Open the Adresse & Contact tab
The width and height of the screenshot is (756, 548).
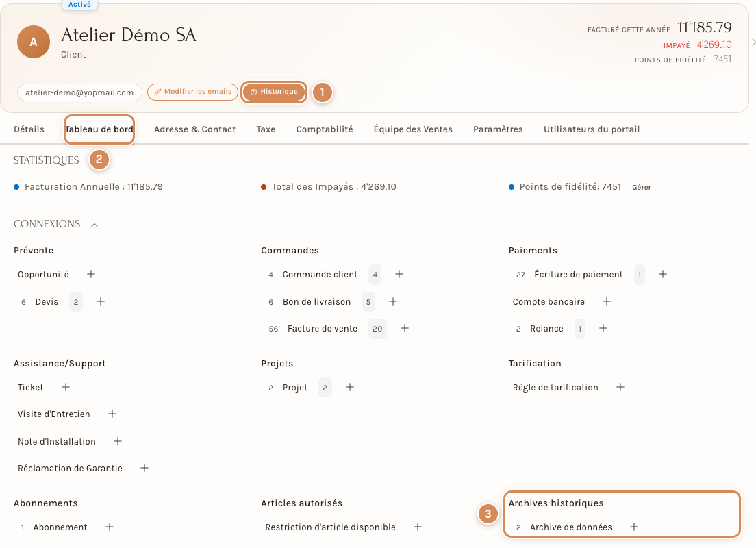coord(194,129)
